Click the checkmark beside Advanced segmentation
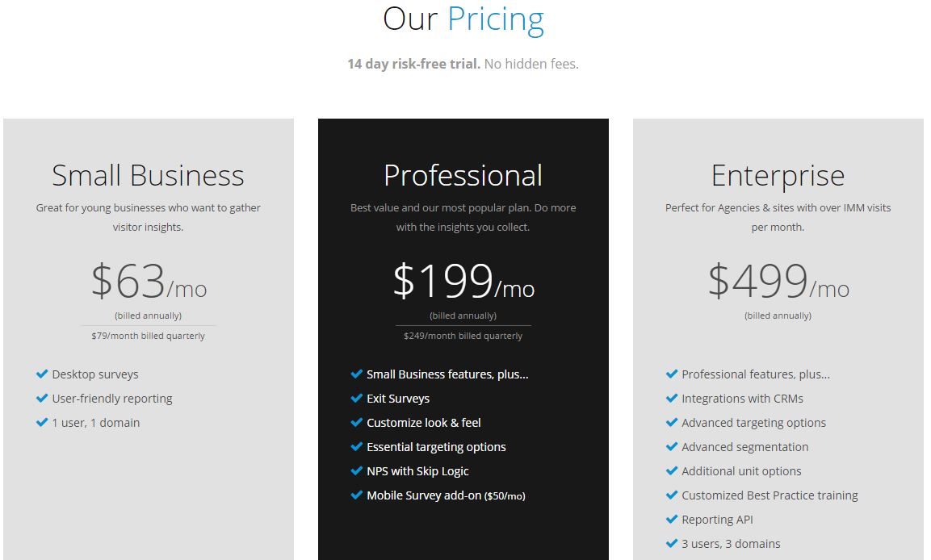This screenshot has width=931, height=560. (671, 447)
